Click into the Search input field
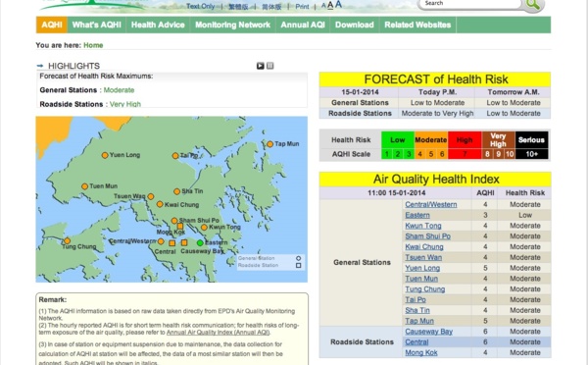Screen dimensions: 588x365 pyautogui.click(x=468, y=3)
